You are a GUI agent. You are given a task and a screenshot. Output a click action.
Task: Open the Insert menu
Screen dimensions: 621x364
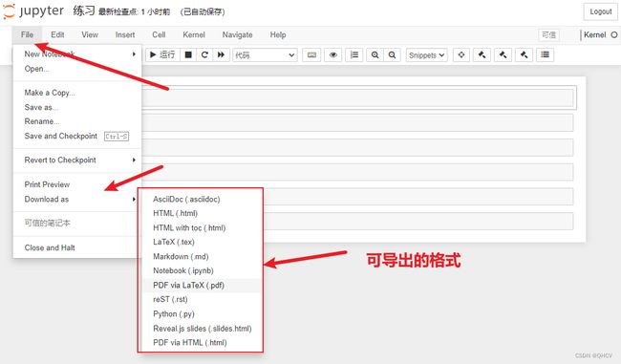(125, 34)
